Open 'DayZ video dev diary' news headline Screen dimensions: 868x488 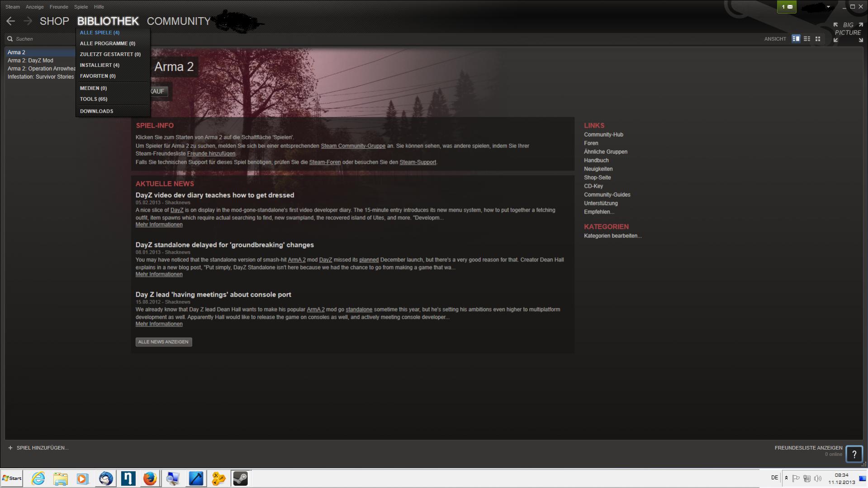215,195
